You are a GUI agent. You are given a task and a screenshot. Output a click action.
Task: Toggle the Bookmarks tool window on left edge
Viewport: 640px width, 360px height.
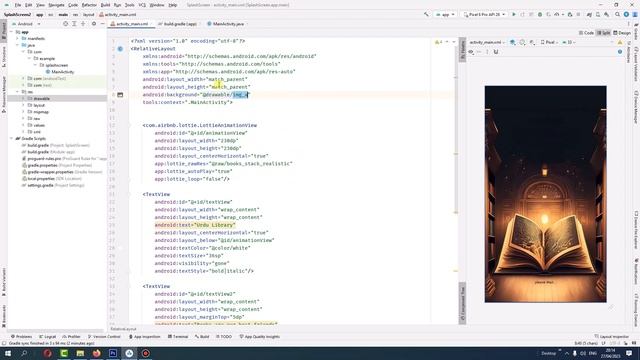(4, 316)
